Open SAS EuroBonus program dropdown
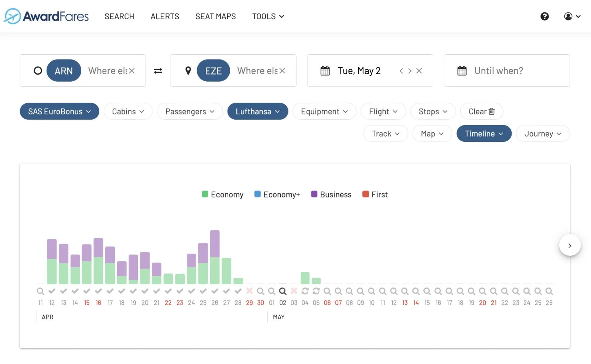 pos(59,111)
